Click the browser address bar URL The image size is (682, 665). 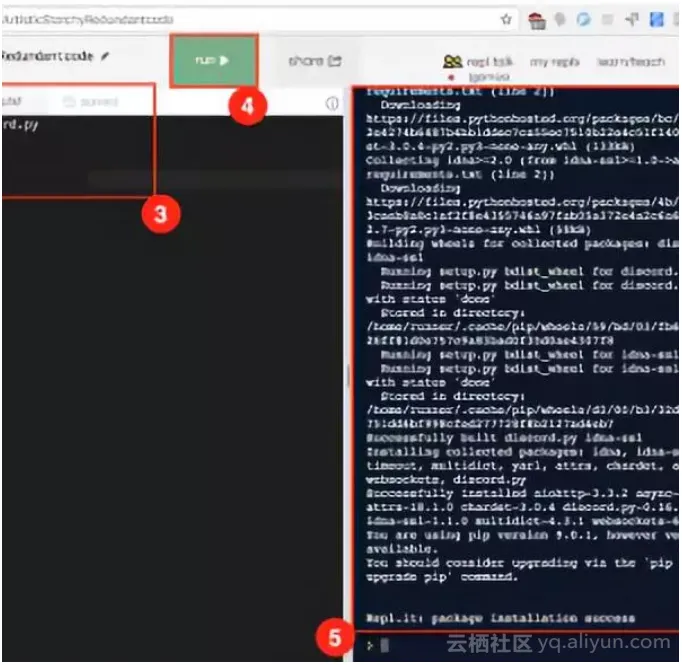point(88,20)
